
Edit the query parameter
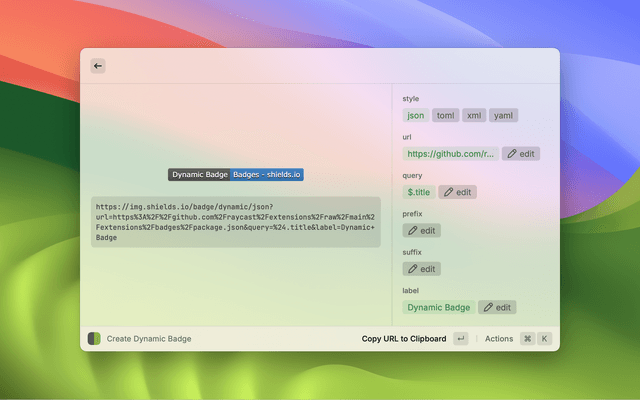click(x=456, y=192)
